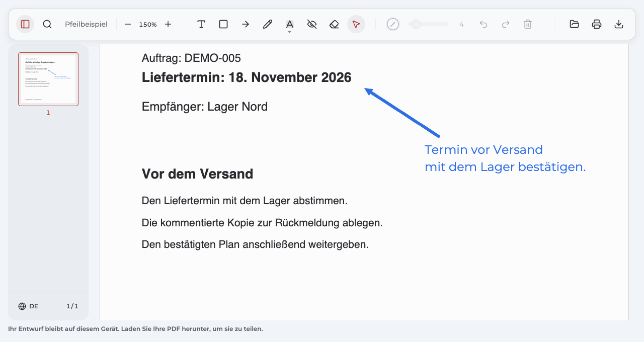Toggle the sidebar panel
Viewport: 644px width, 342px height.
[x=25, y=24]
